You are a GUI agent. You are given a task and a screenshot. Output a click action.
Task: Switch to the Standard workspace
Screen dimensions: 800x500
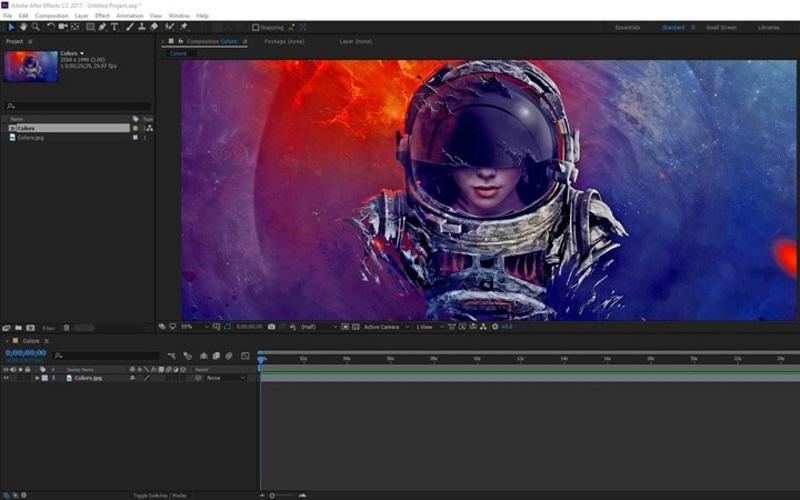(673, 27)
